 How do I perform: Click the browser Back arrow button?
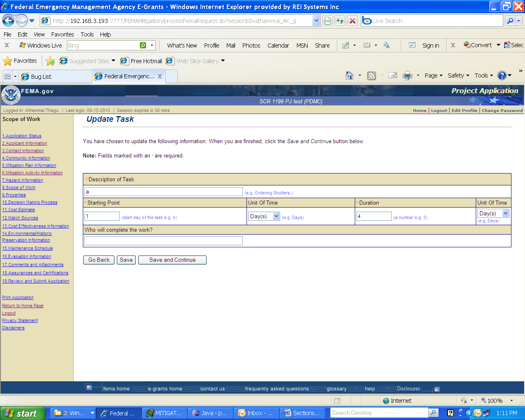click(x=8, y=21)
